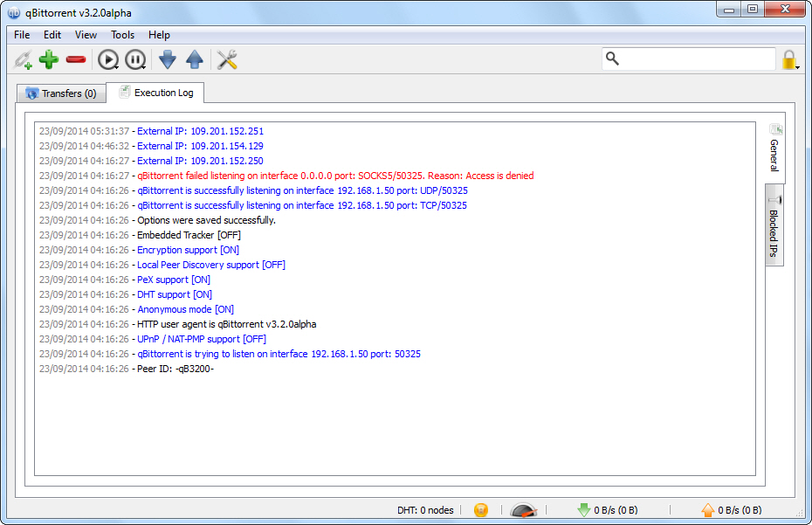Click the DHT: 0 nodes status text

pyautogui.click(x=425, y=510)
